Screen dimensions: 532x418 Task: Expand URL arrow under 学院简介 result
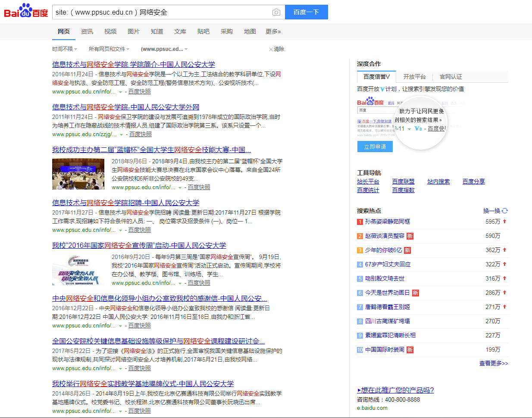(x=120, y=92)
